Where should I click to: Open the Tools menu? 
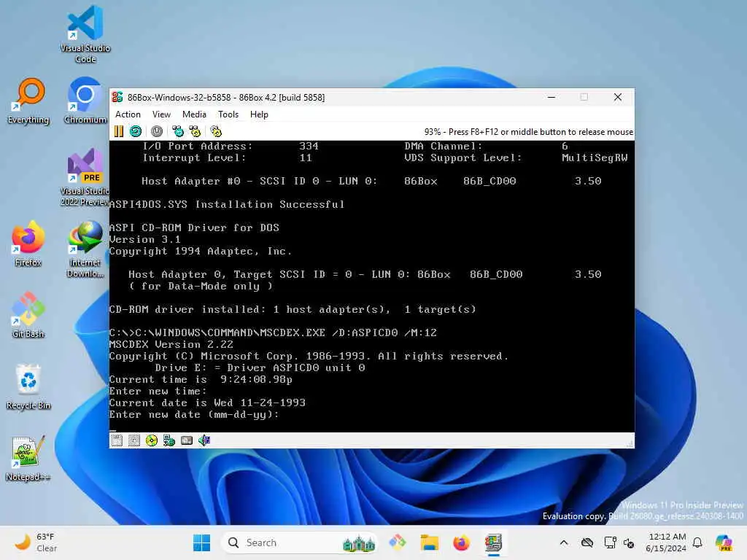[x=228, y=114]
